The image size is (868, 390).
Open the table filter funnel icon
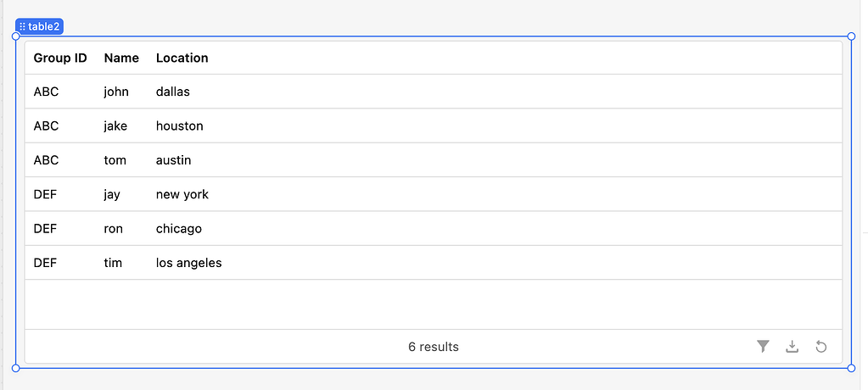764,346
